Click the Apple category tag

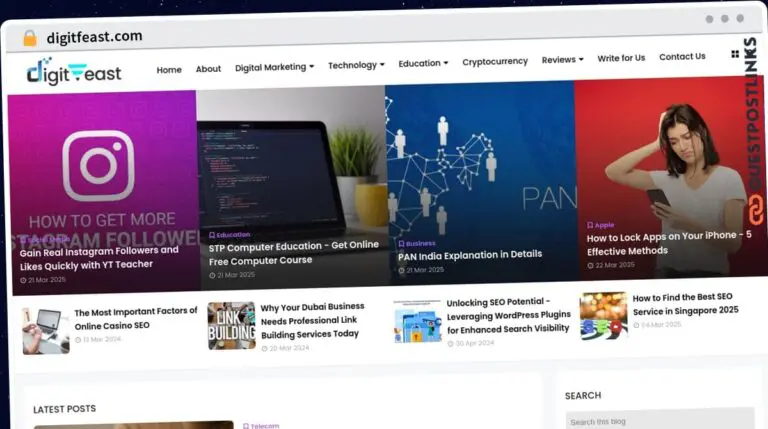[x=600, y=225]
